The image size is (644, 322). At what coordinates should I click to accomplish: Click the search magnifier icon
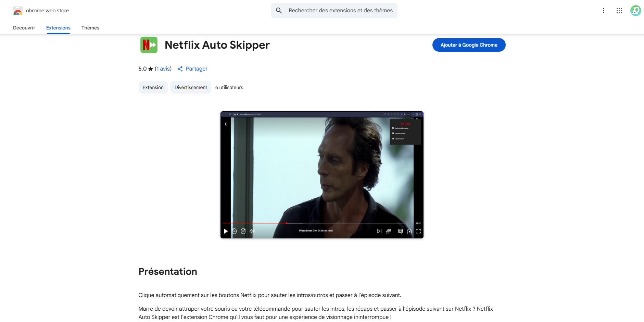tap(279, 11)
